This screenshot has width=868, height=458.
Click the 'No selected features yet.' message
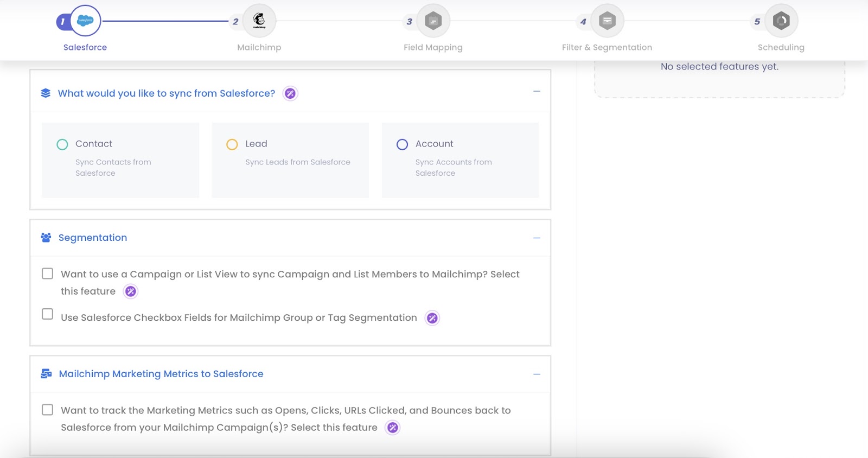(x=719, y=67)
